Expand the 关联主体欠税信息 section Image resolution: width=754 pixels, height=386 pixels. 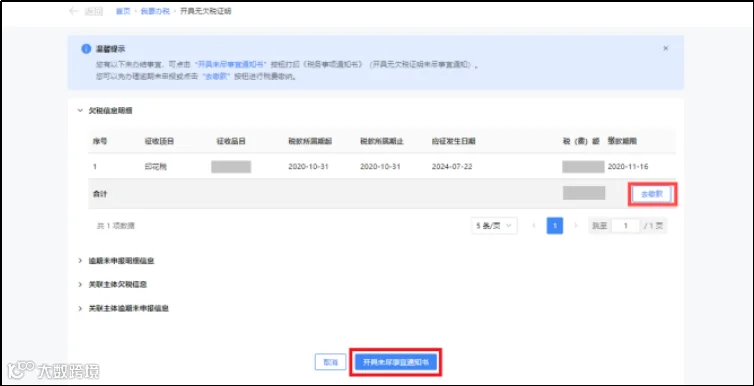point(80,285)
